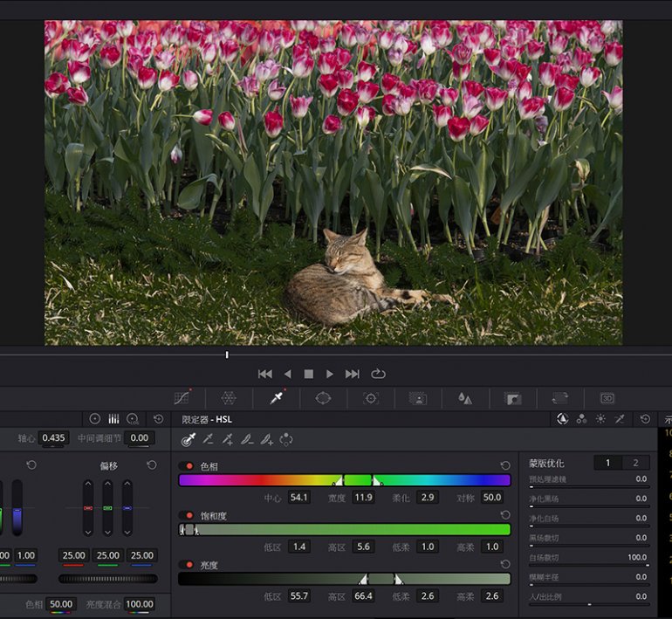
Task: Toggle the loop playback button
Action: coord(378,374)
